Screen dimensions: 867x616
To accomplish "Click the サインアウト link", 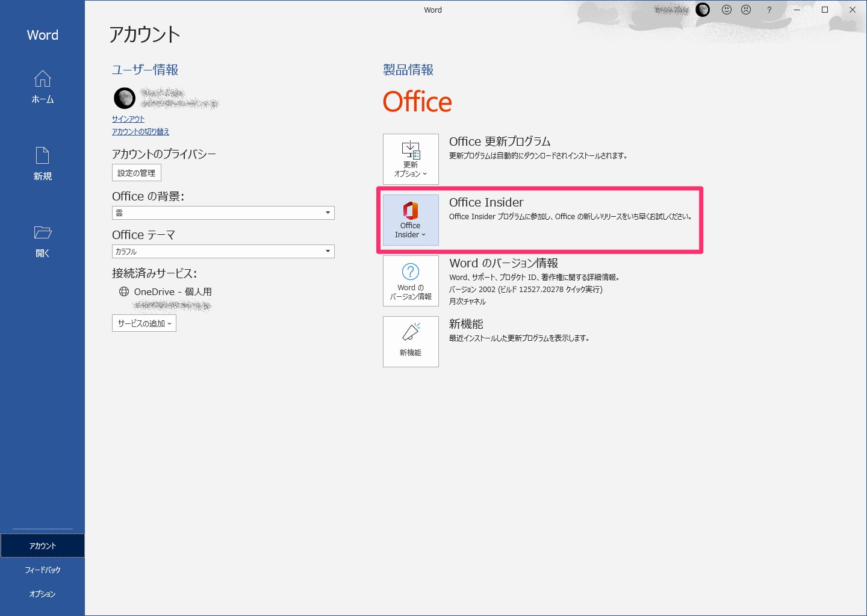I will tap(128, 119).
